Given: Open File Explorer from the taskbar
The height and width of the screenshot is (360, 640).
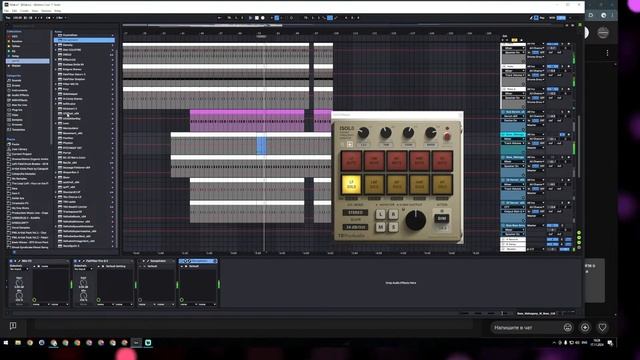Looking at the screenshot, I should pyautogui.click(x=18, y=343).
